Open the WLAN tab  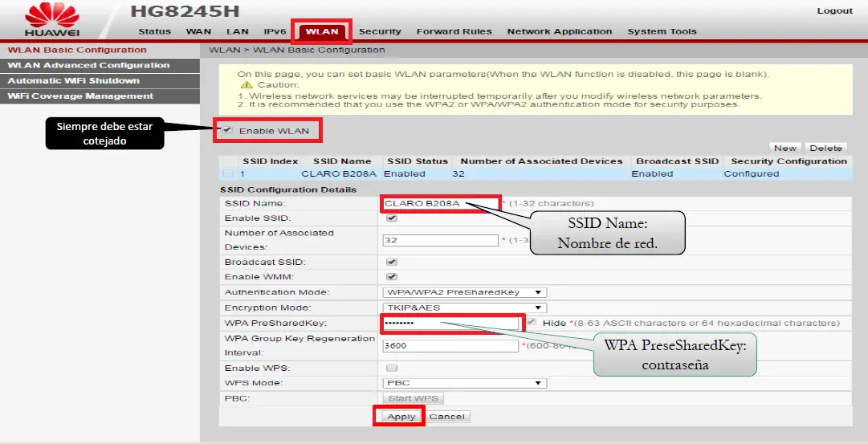(x=322, y=31)
